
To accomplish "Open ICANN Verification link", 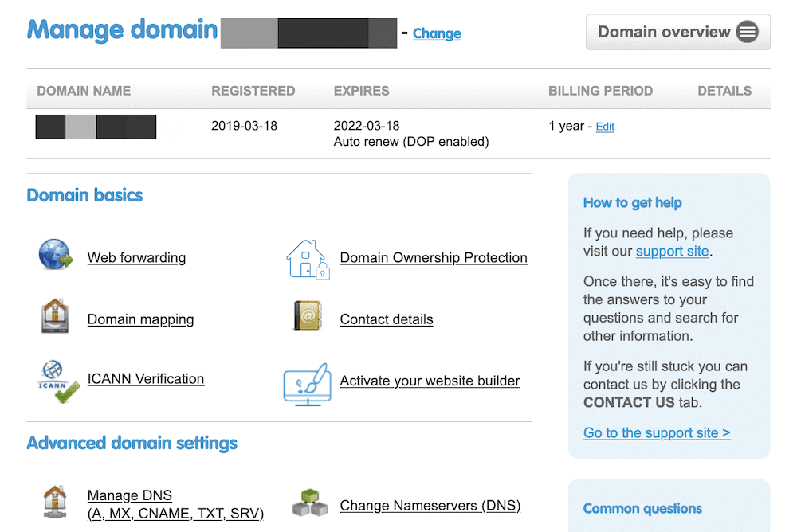I will pos(146,379).
